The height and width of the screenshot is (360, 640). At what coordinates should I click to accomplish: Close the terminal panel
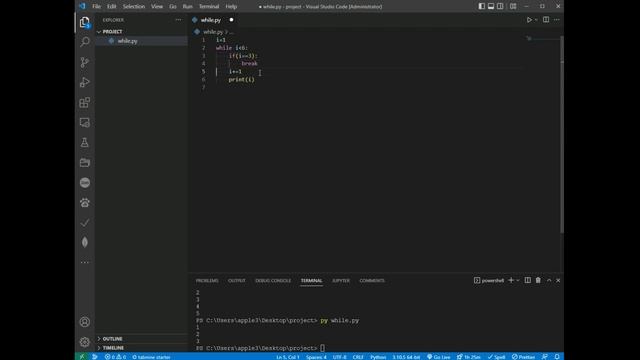pos(558,280)
